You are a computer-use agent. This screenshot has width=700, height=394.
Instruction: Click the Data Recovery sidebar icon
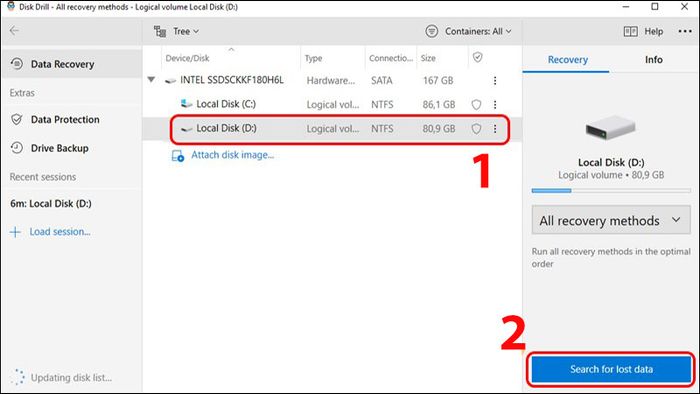click(17, 64)
